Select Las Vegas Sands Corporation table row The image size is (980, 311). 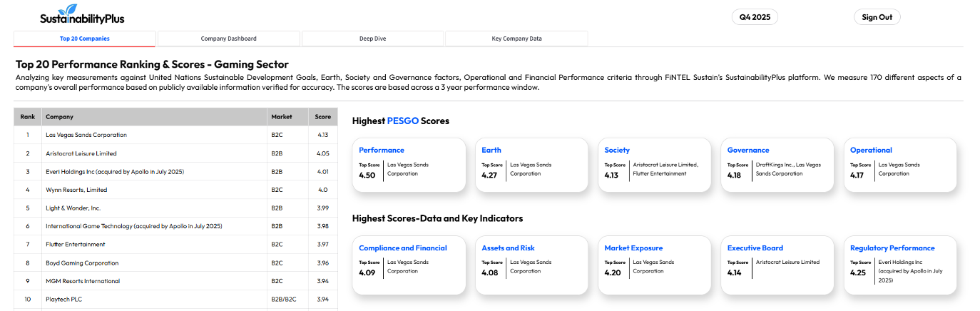[x=86, y=135]
